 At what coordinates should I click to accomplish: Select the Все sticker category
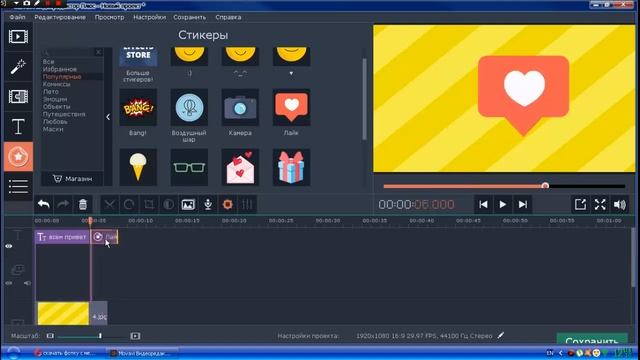49,62
